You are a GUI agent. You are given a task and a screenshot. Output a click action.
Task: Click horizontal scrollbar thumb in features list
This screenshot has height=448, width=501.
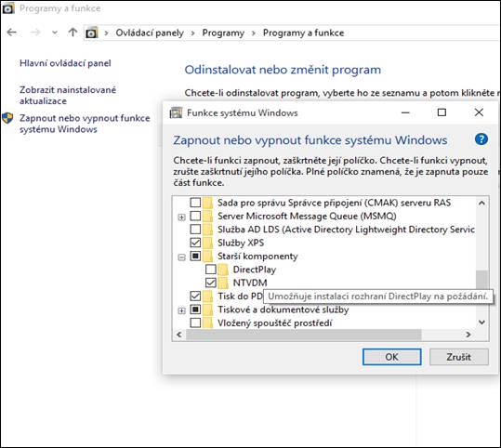tap(304, 335)
